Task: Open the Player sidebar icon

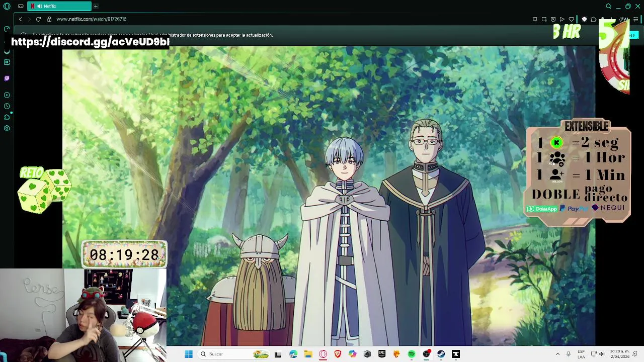Action: coord(7,95)
